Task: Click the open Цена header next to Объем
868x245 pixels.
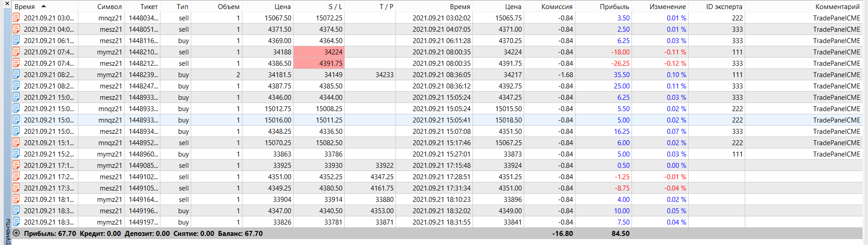Action: (283, 7)
